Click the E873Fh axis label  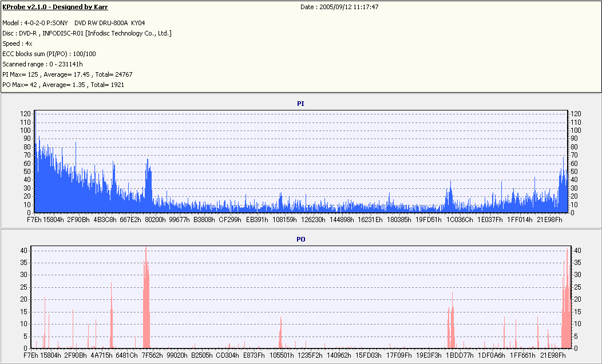pyautogui.click(x=254, y=355)
